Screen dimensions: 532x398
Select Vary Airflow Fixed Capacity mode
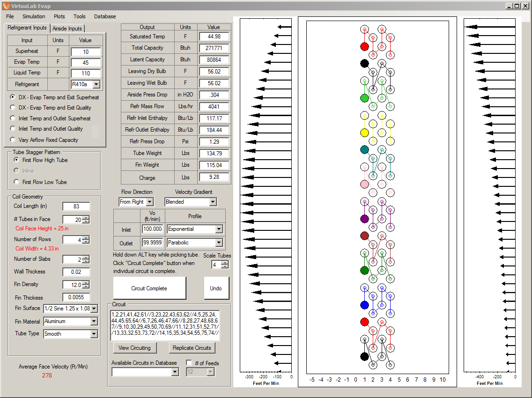[x=12, y=140]
